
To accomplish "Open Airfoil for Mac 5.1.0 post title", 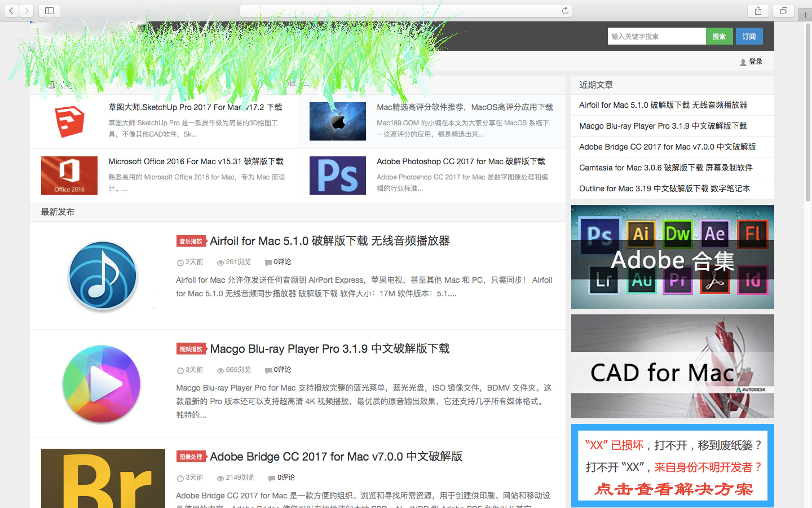I will point(330,241).
